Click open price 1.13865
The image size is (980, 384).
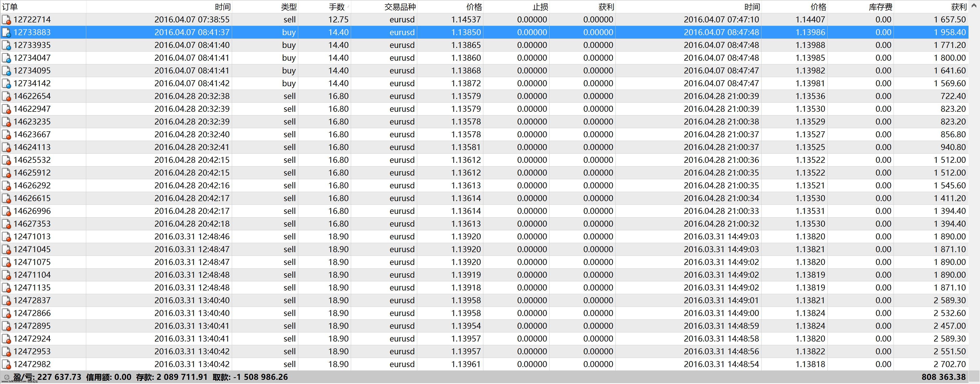[x=466, y=45]
